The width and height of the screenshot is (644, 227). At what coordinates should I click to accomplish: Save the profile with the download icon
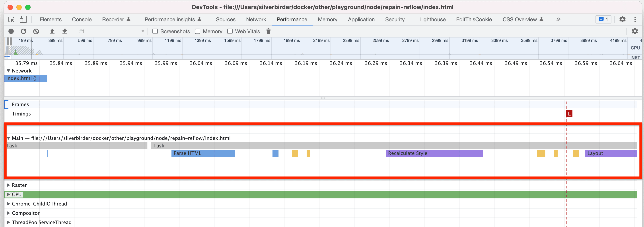(65, 31)
